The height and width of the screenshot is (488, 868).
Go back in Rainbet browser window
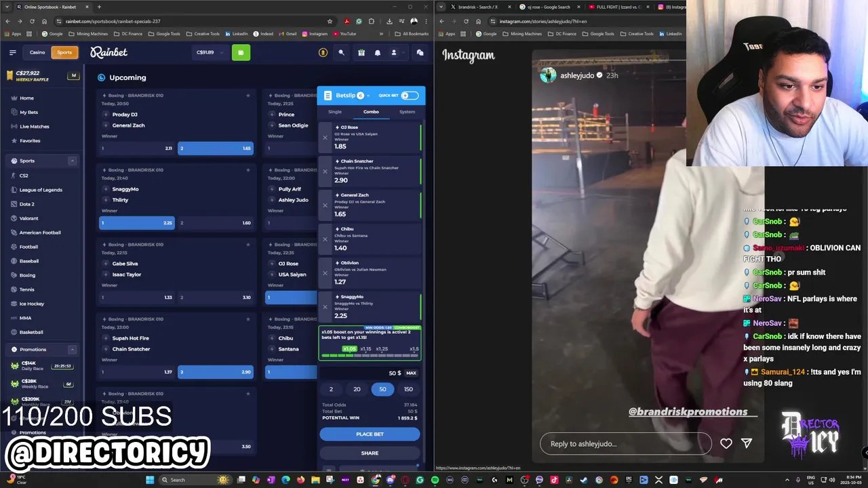(7, 21)
